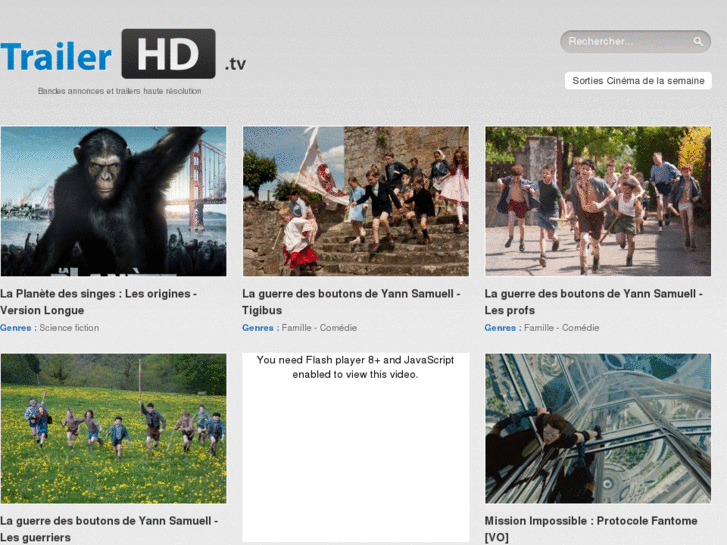Click Famille - Comédie under Les profs

561,328
